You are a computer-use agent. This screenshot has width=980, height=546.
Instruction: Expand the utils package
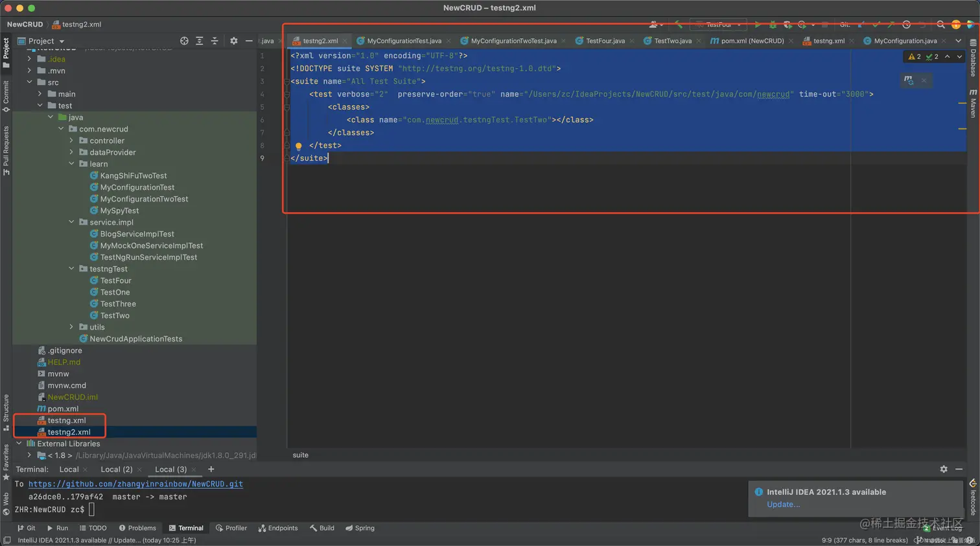click(71, 327)
